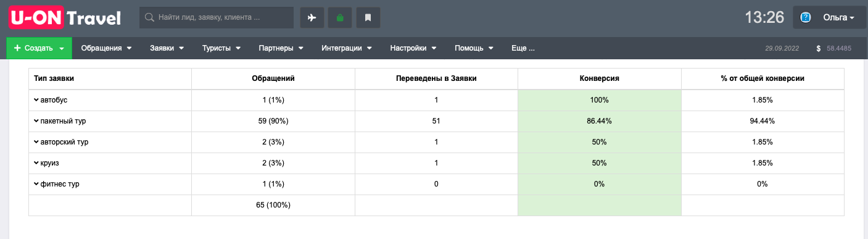Open the Туристы menu
868x239 pixels.
[x=221, y=48]
